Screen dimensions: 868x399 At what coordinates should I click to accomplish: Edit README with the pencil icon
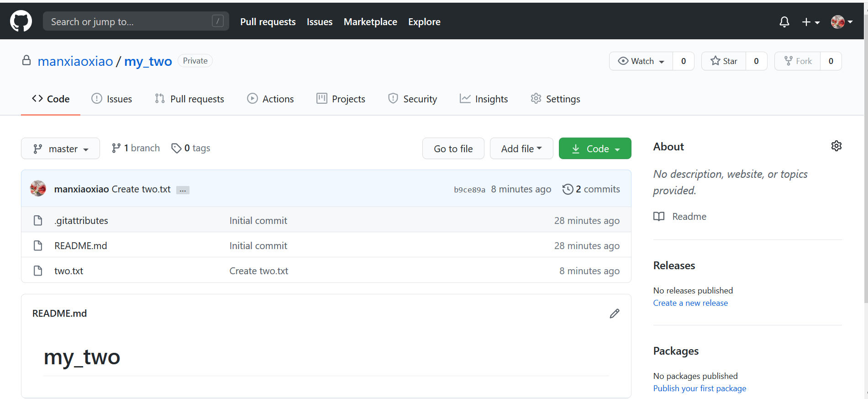coord(615,314)
